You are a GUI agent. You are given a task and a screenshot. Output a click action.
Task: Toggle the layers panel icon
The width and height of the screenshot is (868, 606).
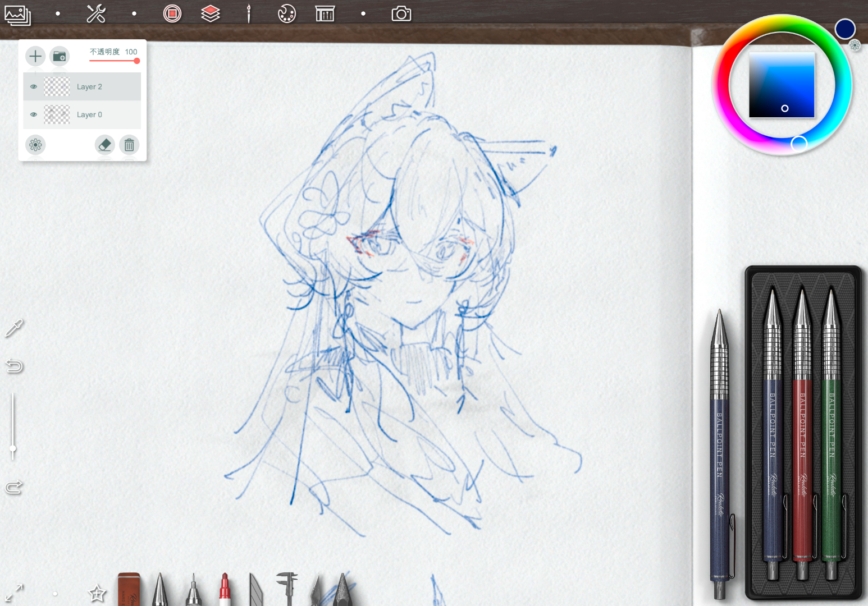(211, 13)
